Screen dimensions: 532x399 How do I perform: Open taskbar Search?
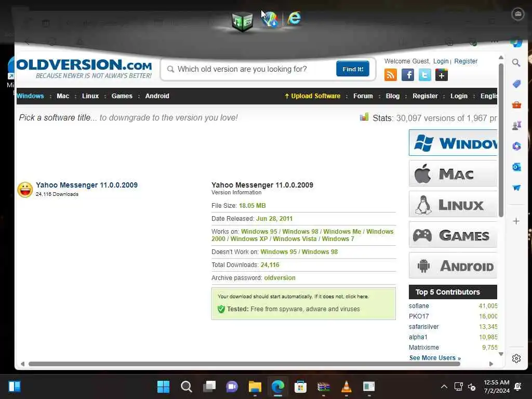pos(187,387)
